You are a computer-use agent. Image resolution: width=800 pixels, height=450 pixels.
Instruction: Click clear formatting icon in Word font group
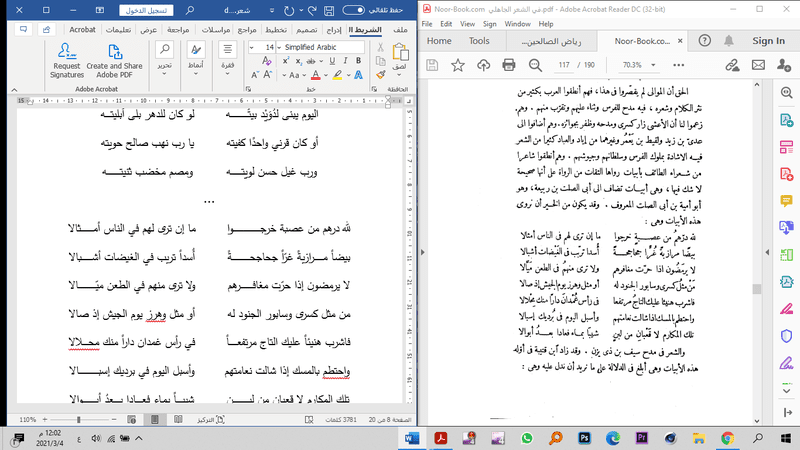(266, 61)
